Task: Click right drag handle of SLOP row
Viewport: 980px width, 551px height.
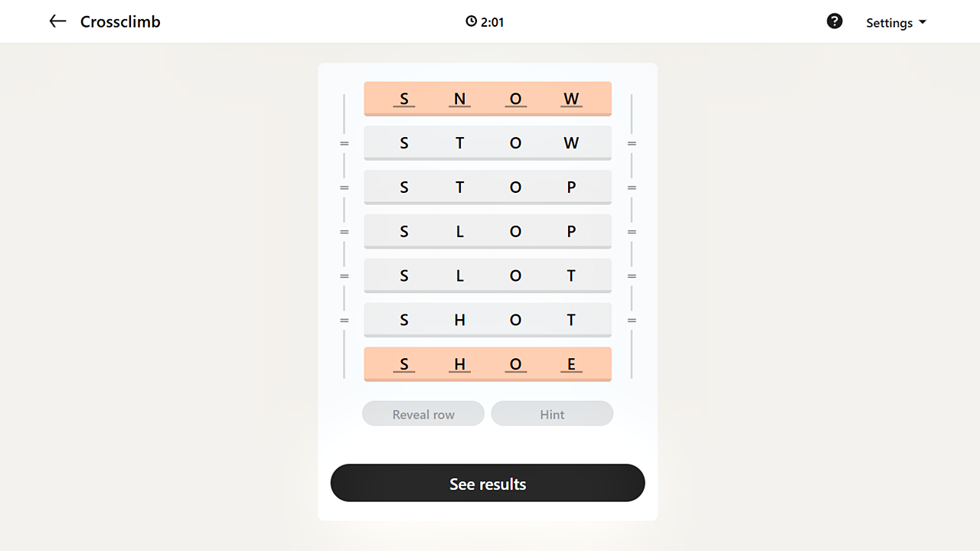Action: 632,232
